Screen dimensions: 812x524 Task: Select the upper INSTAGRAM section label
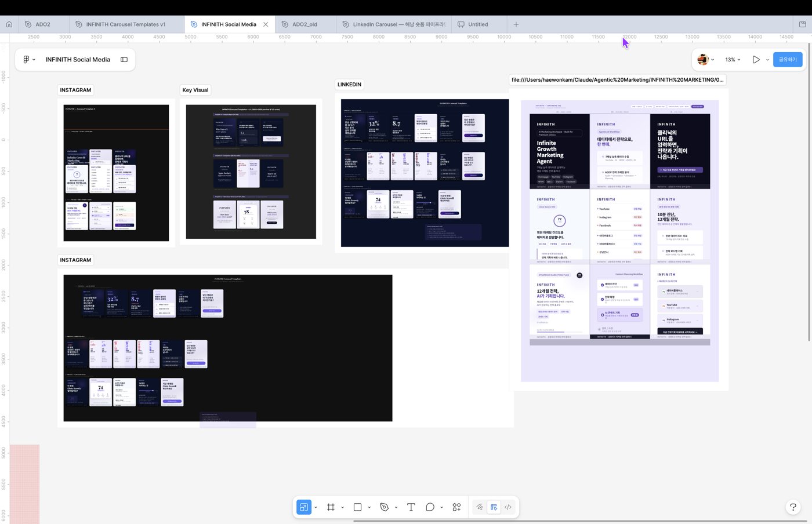tap(75, 90)
